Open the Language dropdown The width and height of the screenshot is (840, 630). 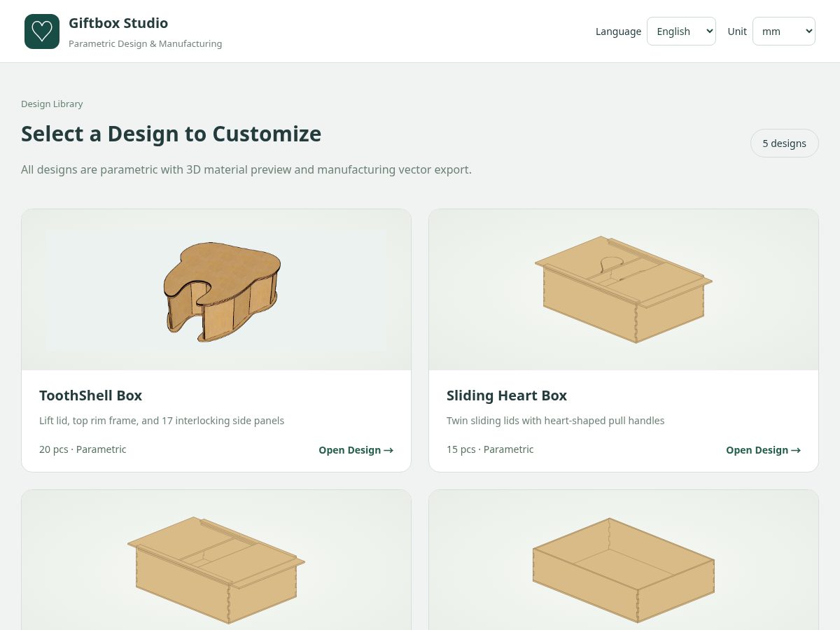tap(681, 31)
